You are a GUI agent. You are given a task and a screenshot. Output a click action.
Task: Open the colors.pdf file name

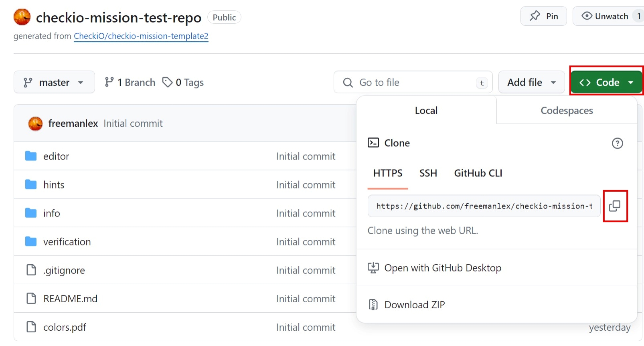(x=65, y=327)
